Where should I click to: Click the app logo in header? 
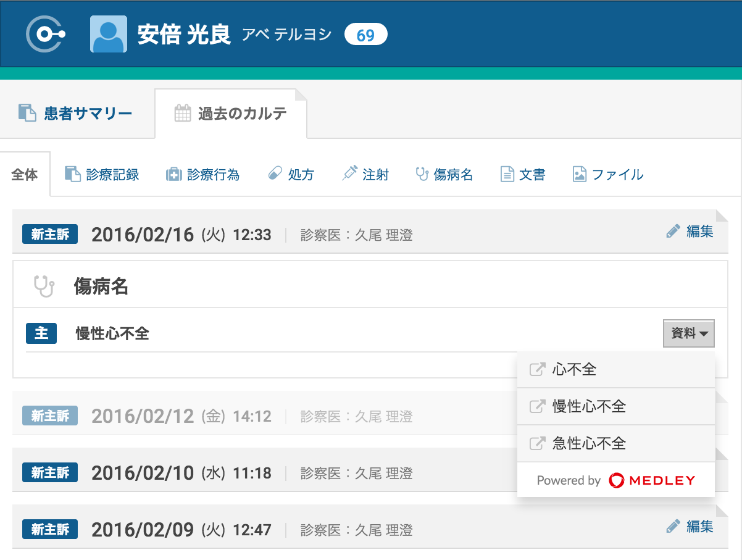coord(45,34)
